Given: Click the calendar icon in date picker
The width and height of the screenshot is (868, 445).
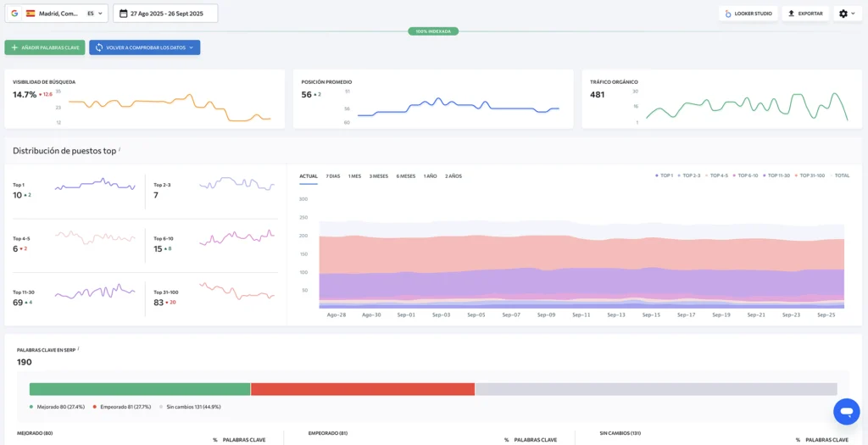Looking at the screenshot, I should pyautogui.click(x=124, y=14).
